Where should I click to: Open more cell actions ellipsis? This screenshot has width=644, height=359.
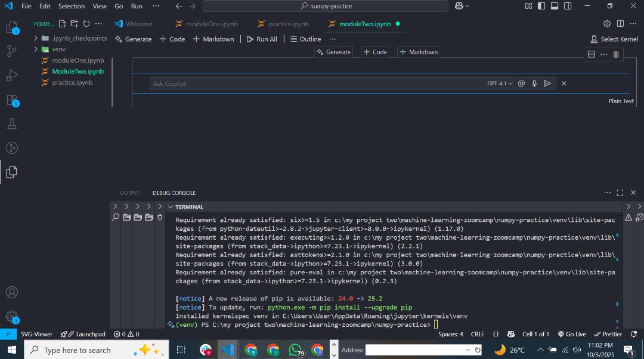tap(603, 54)
